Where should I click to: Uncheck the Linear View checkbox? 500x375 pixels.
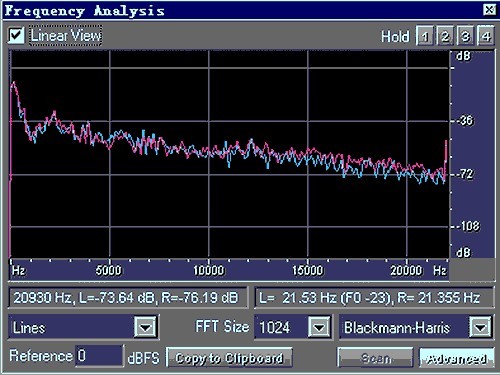[x=16, y=35]
